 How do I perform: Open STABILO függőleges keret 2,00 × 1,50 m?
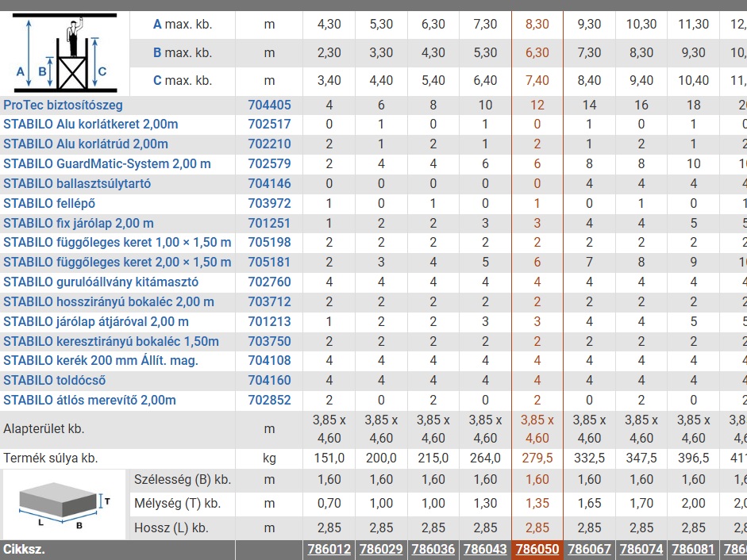(x=117, y=263)
